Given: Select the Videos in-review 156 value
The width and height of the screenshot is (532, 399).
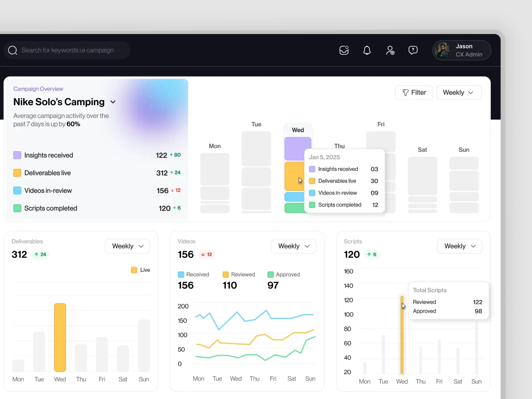Looking at the screenshot, I should [x=163, y=191].
